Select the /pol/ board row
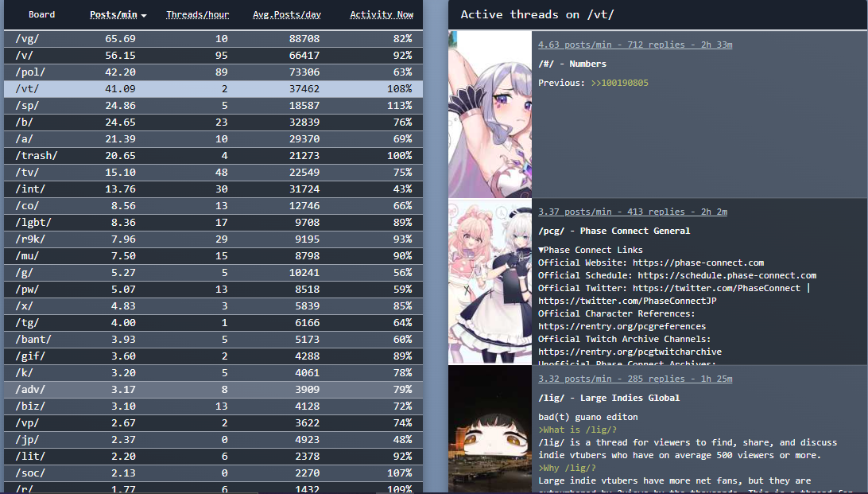 click(212, 72)
